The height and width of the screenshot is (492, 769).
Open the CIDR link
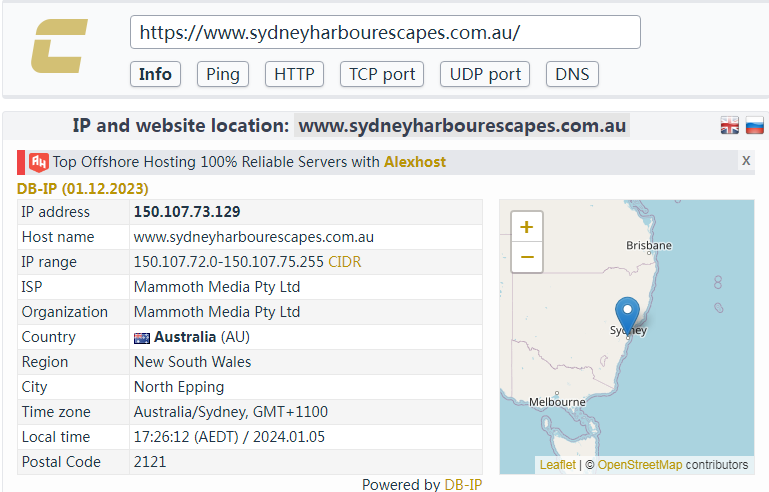345,262
